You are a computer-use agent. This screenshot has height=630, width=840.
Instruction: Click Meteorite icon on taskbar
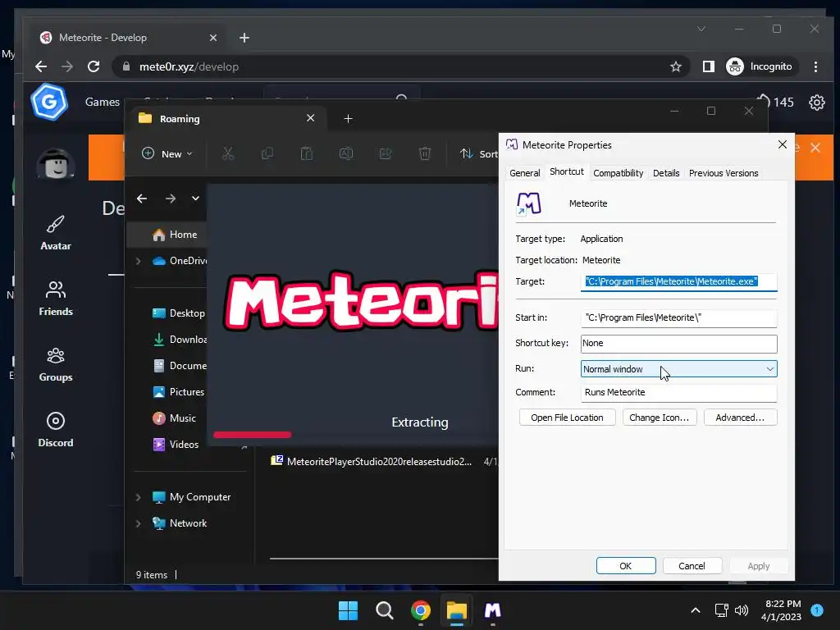coord(492,610)
